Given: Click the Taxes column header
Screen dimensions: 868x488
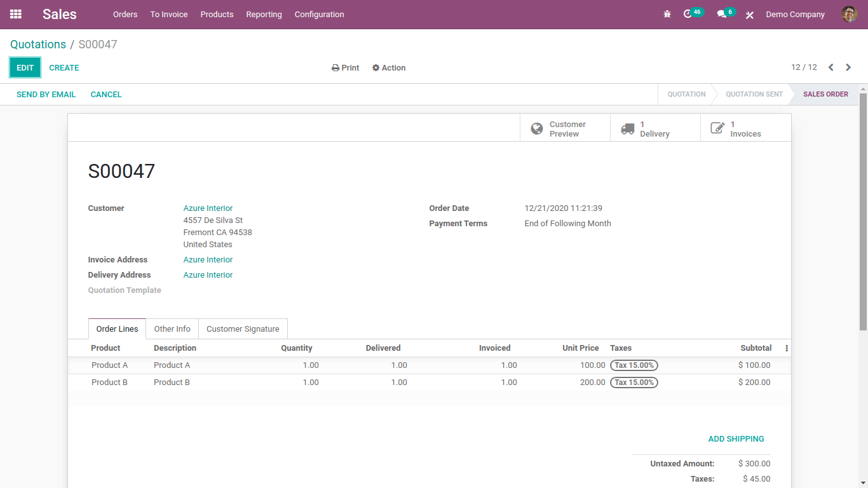Looking at the screenshot, I should click(x=621, y=348).
